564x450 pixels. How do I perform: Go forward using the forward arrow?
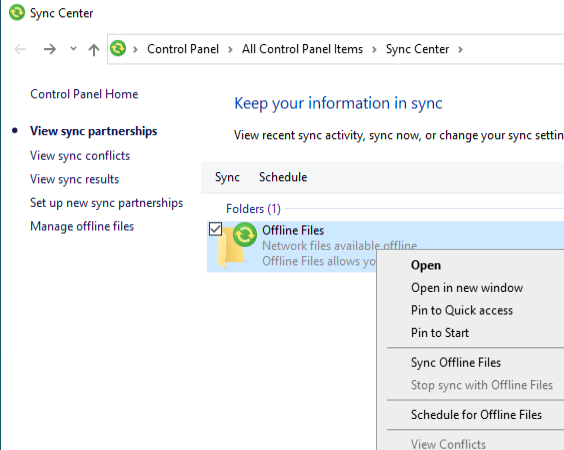click(x=50, y=49)
